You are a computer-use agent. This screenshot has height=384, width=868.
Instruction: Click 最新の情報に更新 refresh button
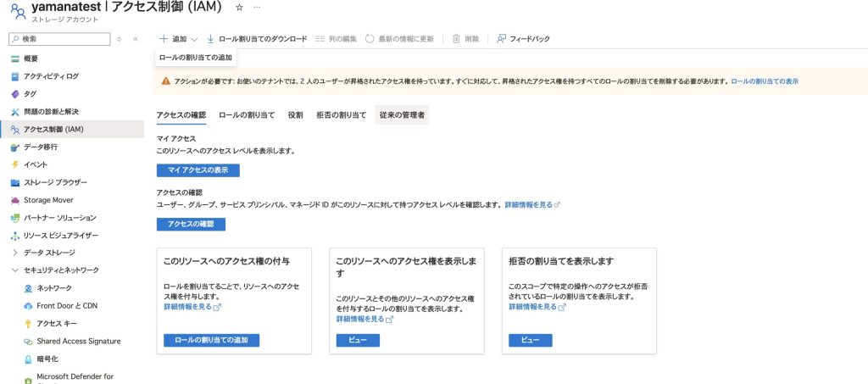coord(399,39)
